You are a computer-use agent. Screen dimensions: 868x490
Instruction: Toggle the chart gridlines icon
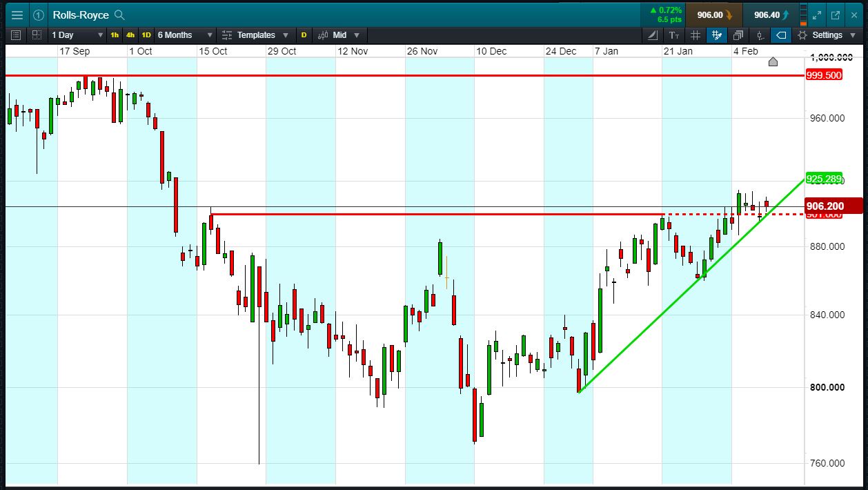(696, 35)
